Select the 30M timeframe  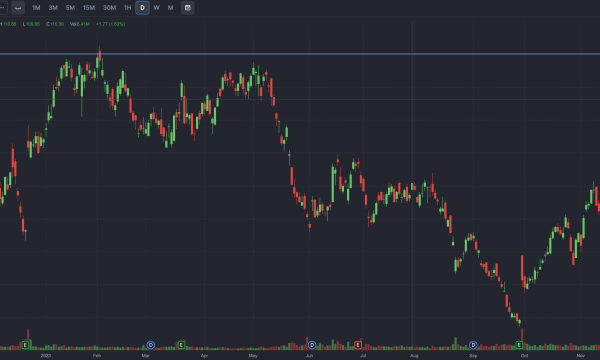coord(109,8)
